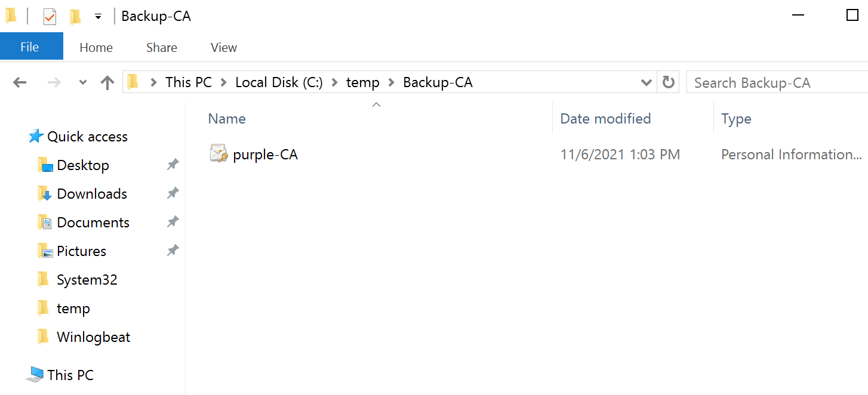Image resolution: width=868 pixels, height=395 pixels.
Task: Sort files by Name column header
Action: point(227,119)
